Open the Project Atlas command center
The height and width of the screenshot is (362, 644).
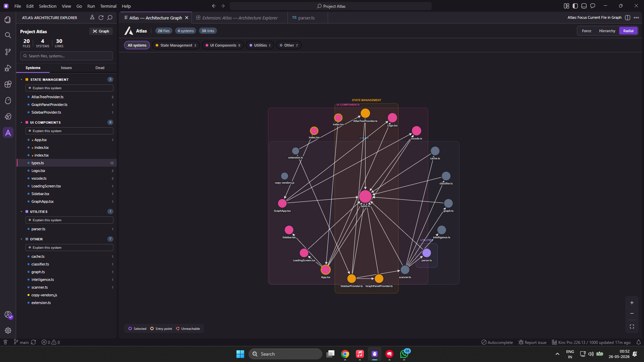click(x=331, y=6)
